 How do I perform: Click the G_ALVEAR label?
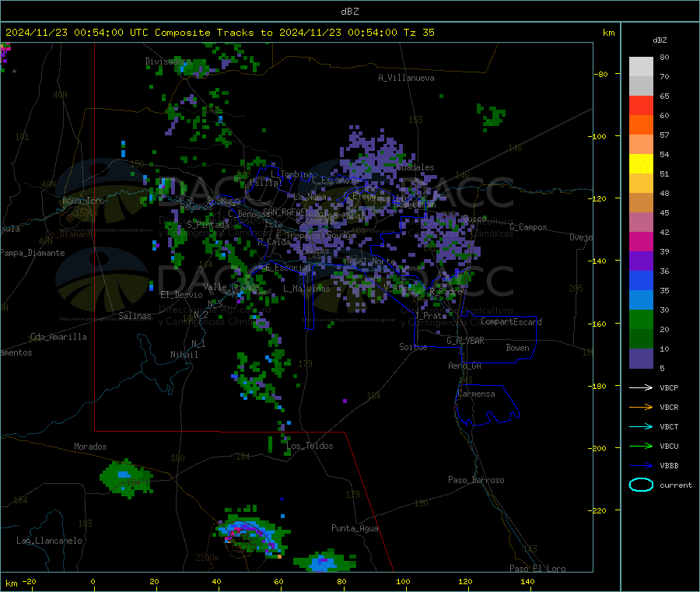(465, 341)
